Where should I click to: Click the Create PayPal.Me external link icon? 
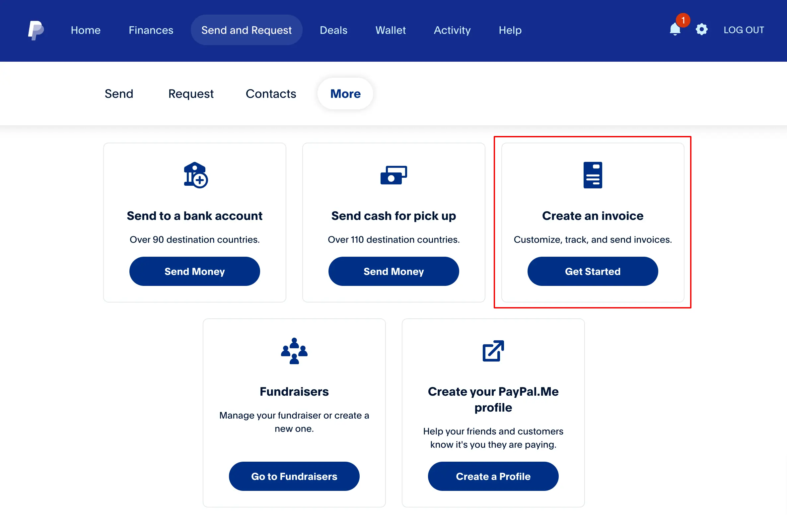[493, 350]
